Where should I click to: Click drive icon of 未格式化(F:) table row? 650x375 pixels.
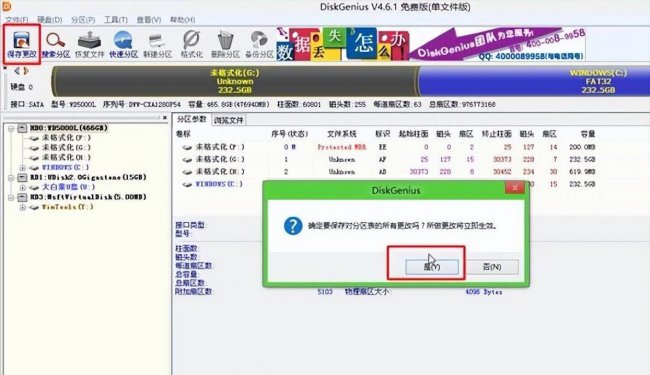(x=187, y=147)
